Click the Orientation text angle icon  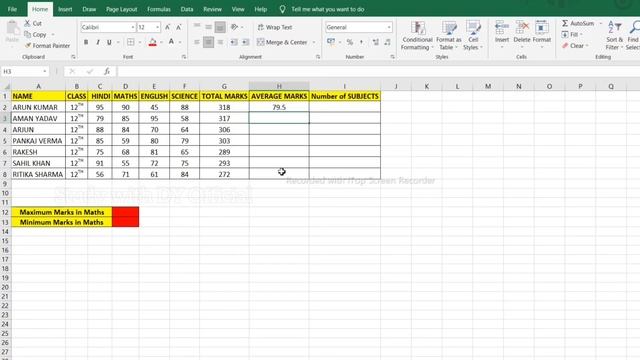pyautogui.click(x=234, y=27)
